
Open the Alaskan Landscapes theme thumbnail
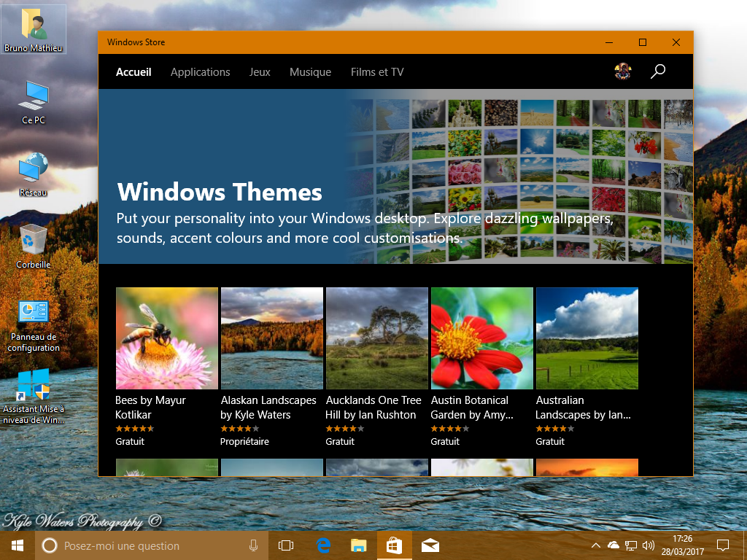(x=272, y=338)
